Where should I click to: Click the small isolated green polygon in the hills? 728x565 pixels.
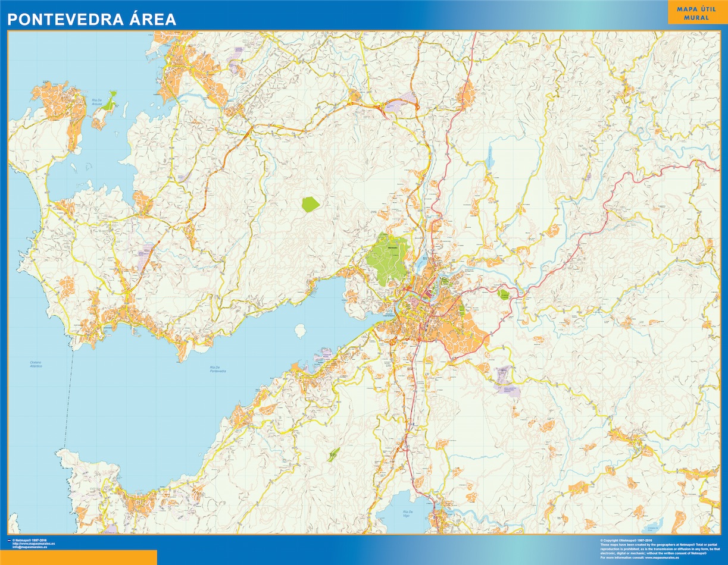point(310,204)
